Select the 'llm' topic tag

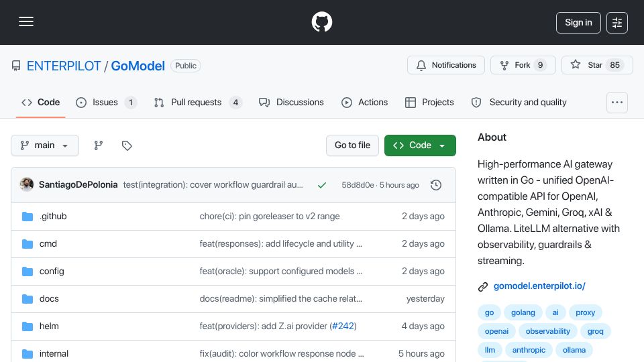pyautogui.click(x=490, y=350)
